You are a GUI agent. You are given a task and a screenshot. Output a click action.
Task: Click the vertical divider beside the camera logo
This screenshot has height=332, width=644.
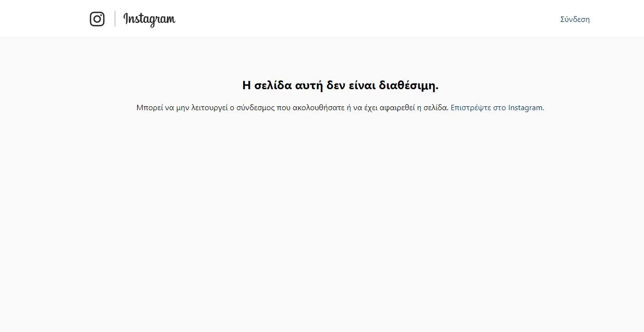pyautogui.click(x=115, y=19)
